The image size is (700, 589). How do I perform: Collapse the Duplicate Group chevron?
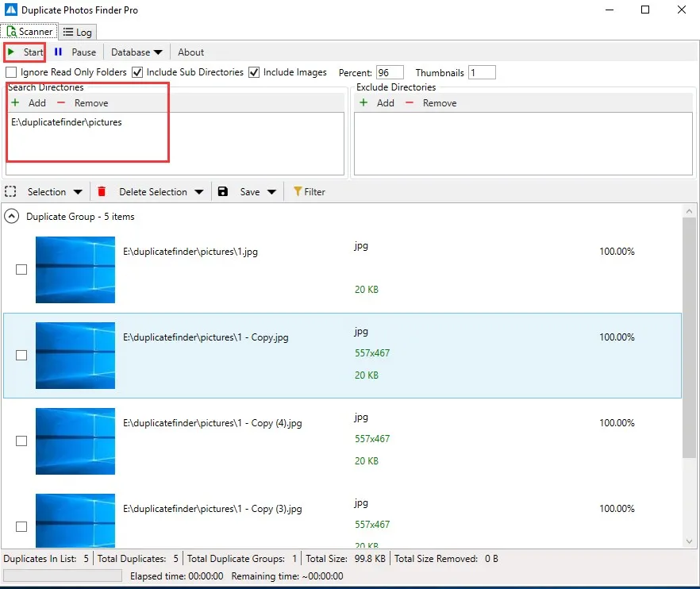point(12,216)
